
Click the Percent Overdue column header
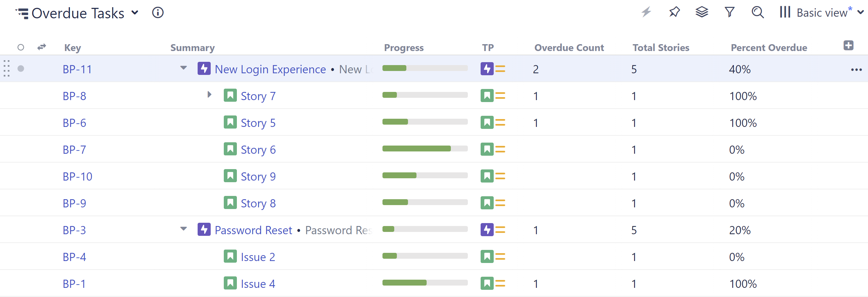pos(769,48)
